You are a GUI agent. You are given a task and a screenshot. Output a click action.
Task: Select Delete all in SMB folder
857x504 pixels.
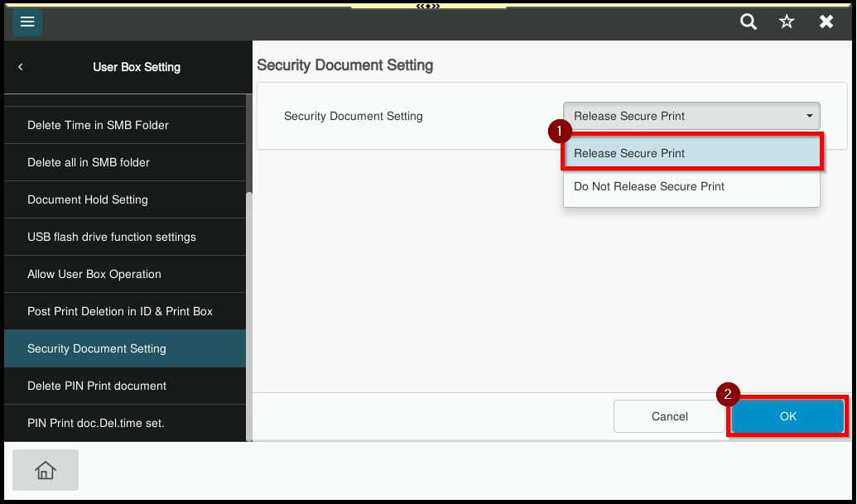[124, 162]
